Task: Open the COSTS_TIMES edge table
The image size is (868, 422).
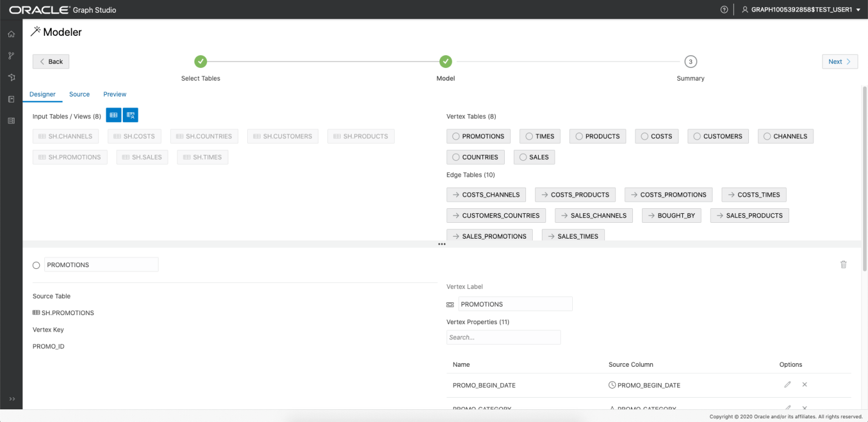Action: click(754, 195)
